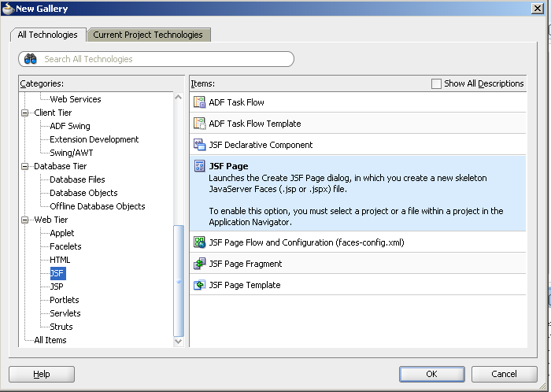Click the binoculars search icon
This screenshot has height=392, width=551.
click(31, 59)
